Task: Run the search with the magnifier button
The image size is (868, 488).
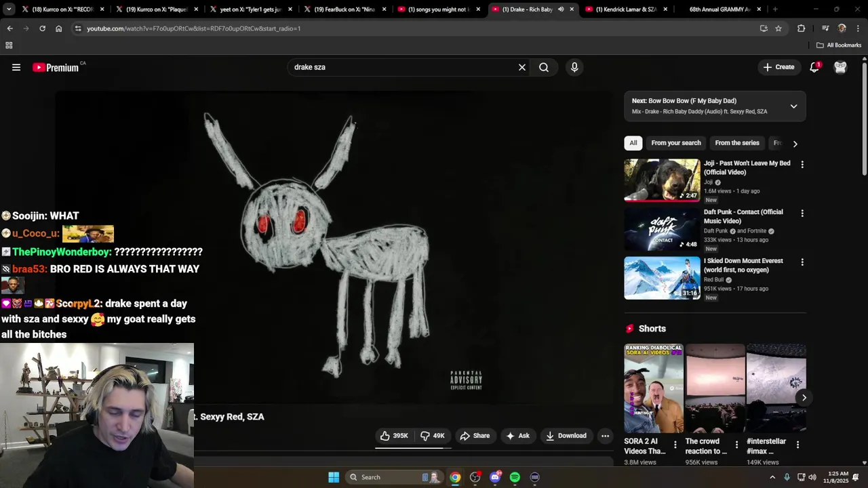Action: [544, 67]
